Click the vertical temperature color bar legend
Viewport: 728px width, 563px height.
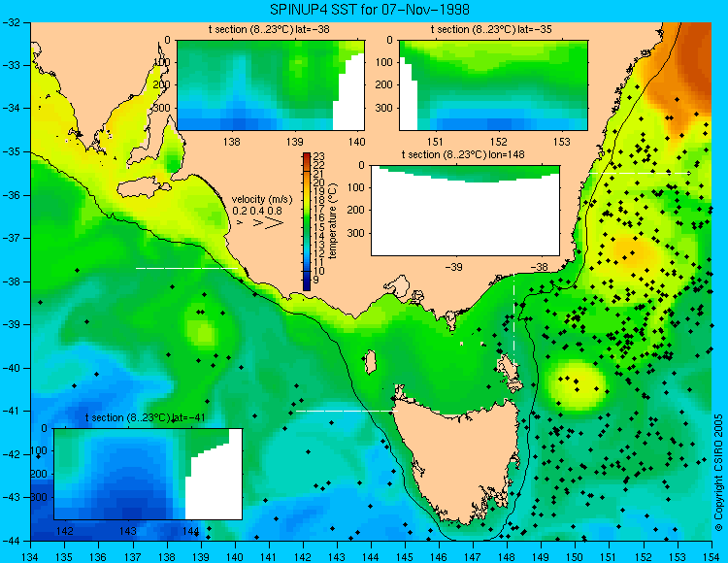(x=307, y=222)
